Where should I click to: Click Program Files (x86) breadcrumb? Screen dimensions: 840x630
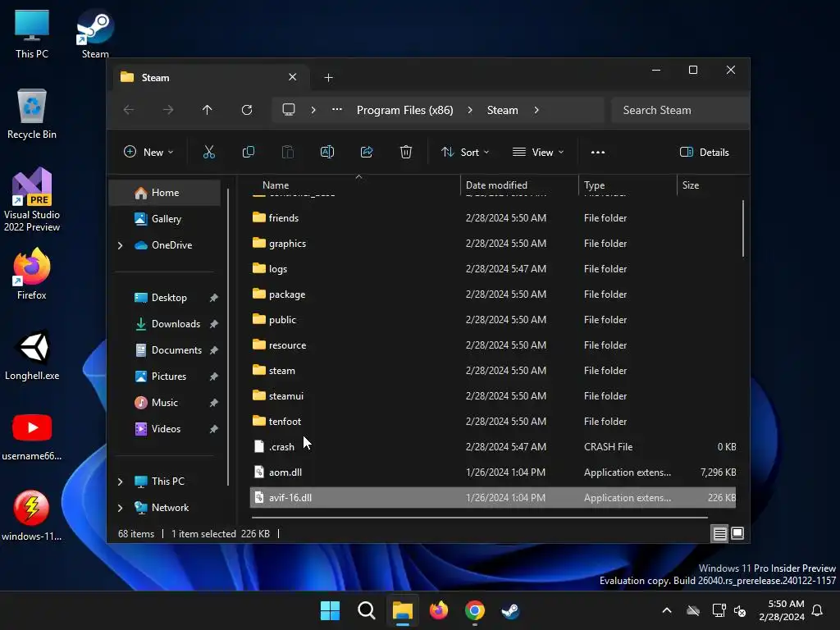tap(405, 110)
